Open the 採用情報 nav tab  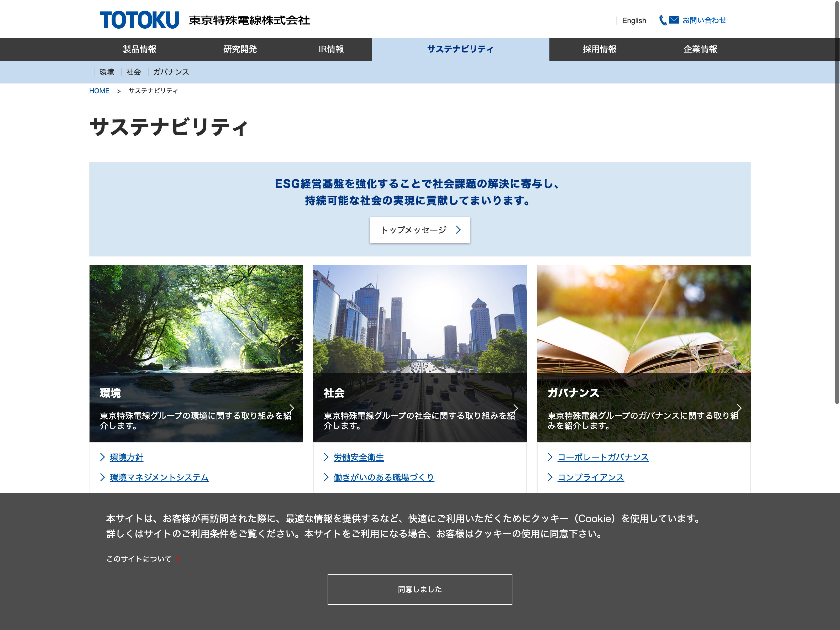599,49
